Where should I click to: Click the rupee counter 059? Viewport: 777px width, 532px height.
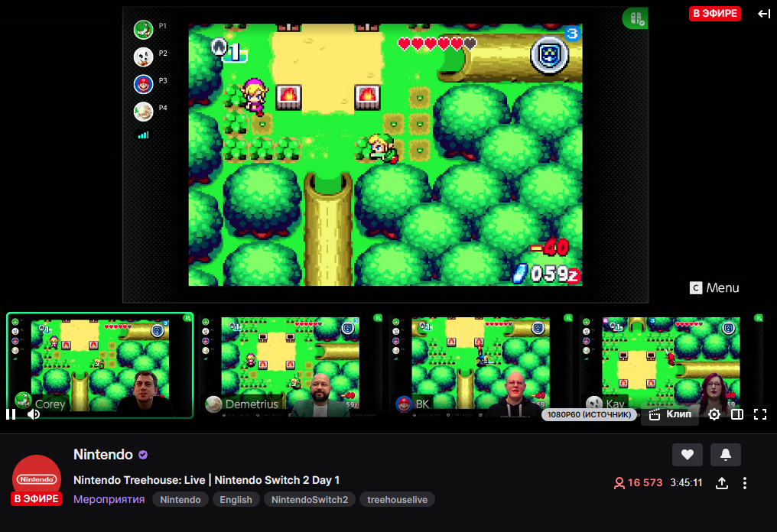coord(546,274)
